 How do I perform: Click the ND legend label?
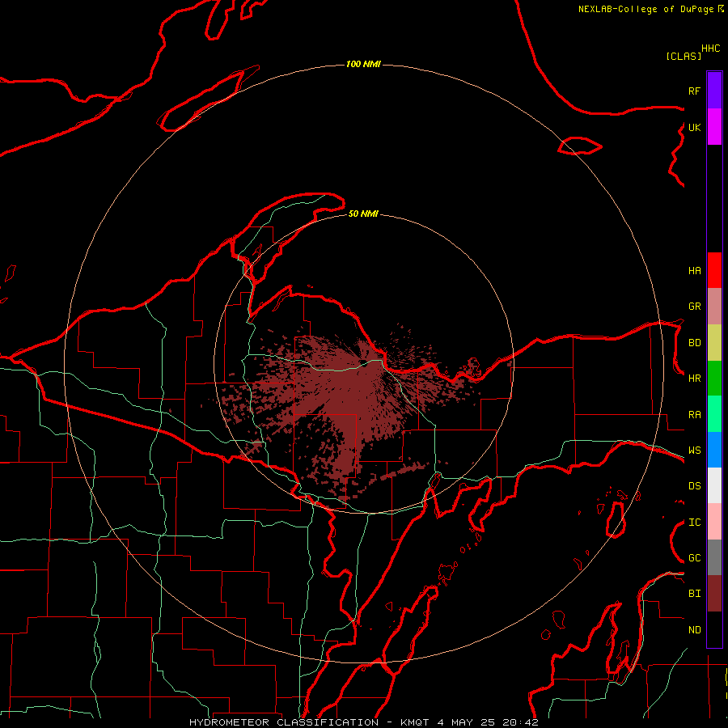tap(694, 630)
